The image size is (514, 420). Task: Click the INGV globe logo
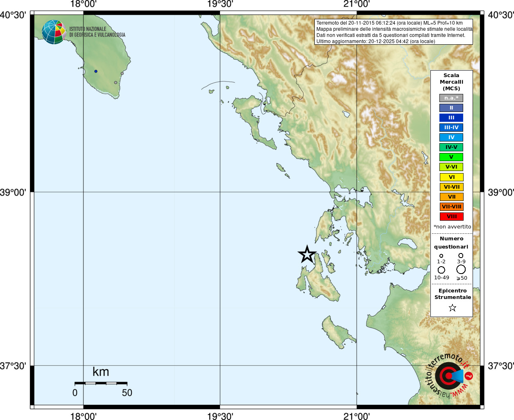(x=54, y=32)
